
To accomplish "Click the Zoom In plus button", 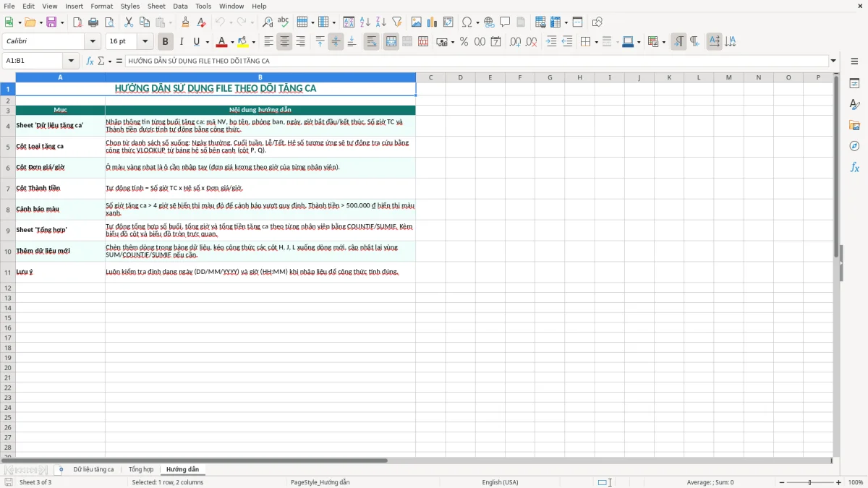I will point(839,482).
